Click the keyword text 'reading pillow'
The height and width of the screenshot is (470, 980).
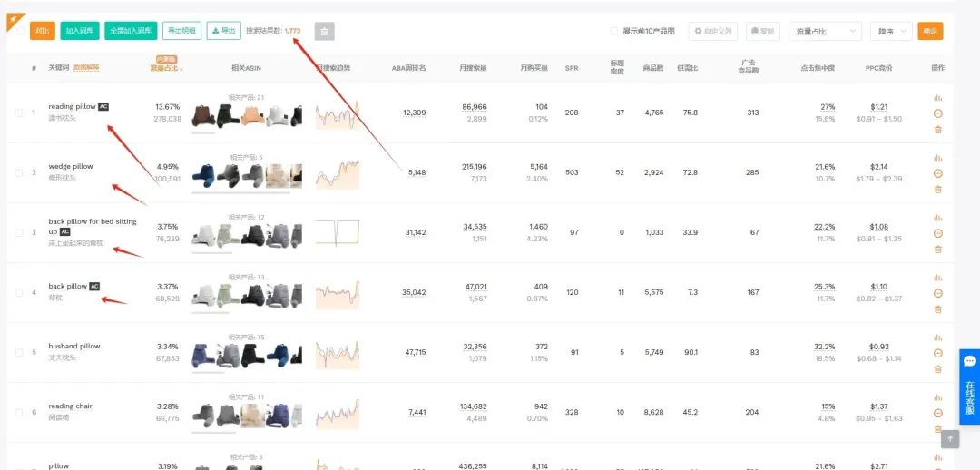[73, 106]
